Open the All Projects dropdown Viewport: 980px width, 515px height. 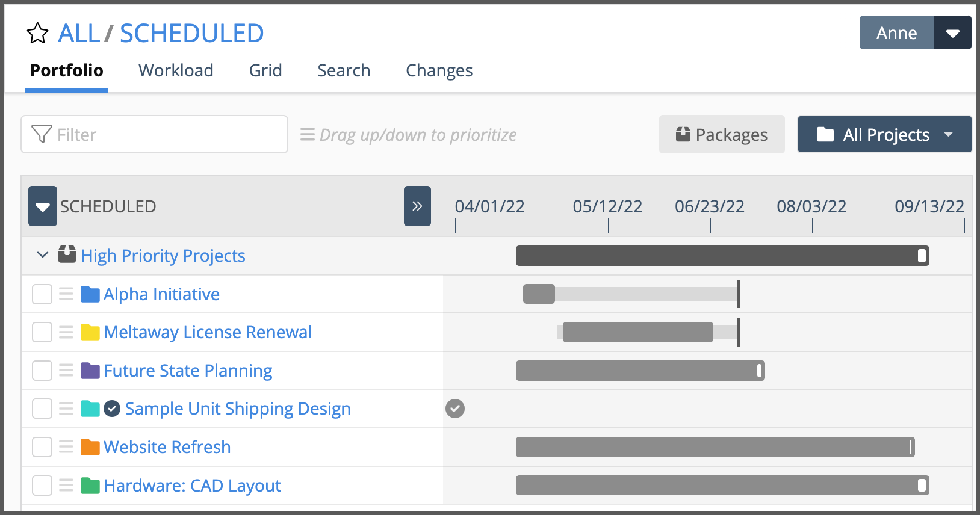point(884,134)
